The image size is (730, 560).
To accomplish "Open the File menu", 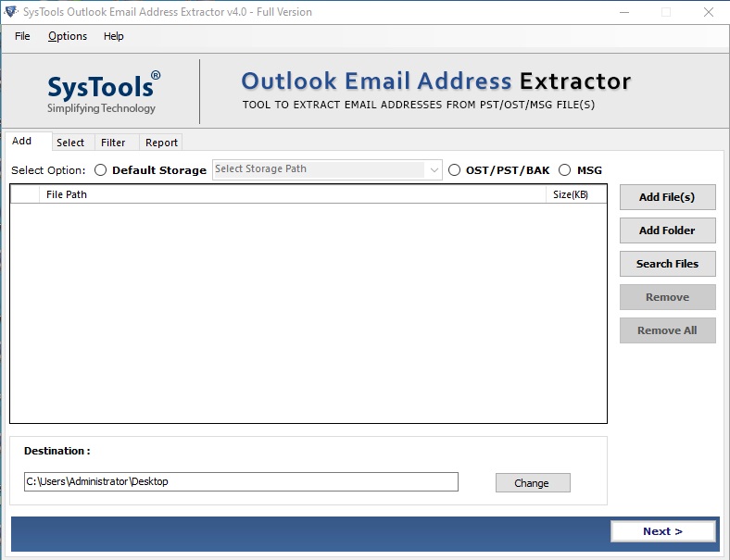I will pos(22,36).
